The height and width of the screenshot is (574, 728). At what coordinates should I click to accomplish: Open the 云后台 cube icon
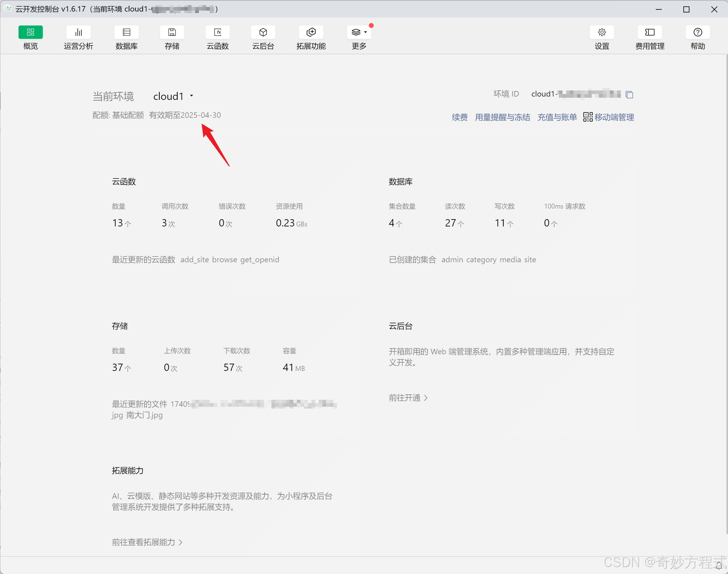(x=263, y=32)
